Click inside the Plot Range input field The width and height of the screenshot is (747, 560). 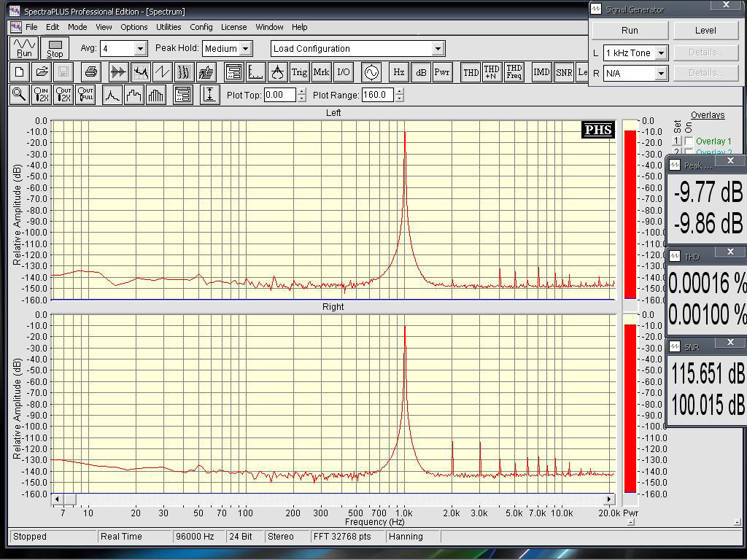[x=378, y=95]
